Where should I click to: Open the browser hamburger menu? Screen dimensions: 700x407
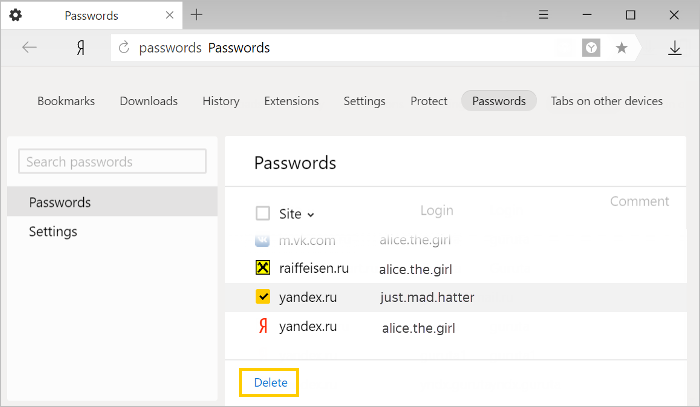(x=543, y=15)
